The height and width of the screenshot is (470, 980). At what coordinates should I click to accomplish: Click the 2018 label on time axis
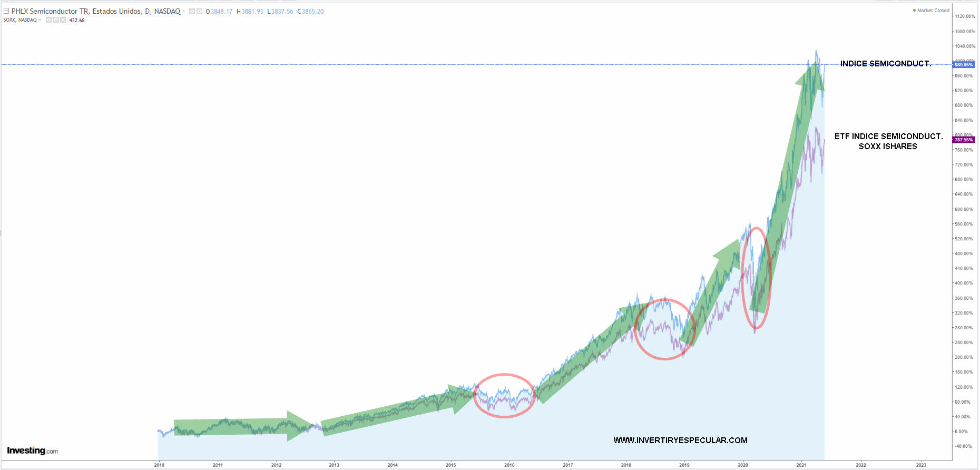coord(626,465)
